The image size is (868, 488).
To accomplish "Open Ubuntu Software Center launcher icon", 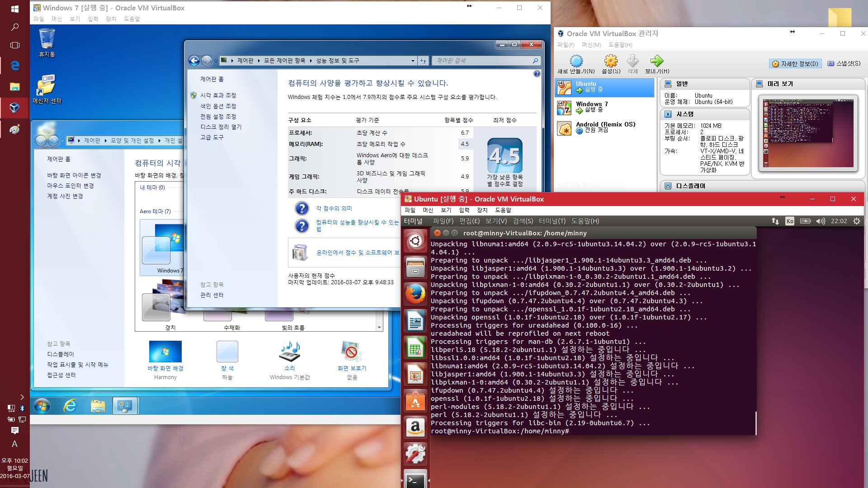I will (x=415, y=401).
